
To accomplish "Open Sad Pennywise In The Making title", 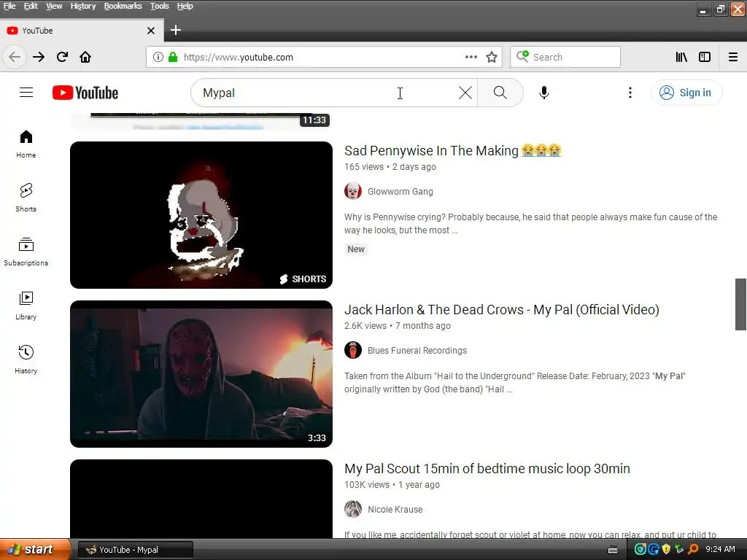I will [452, 150].
